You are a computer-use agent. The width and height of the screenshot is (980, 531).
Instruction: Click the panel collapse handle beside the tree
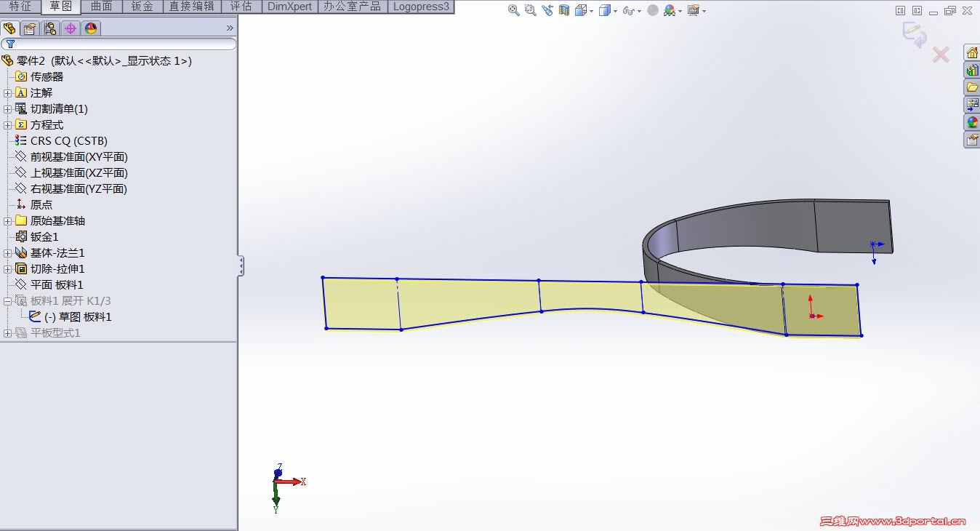[241, 266]
